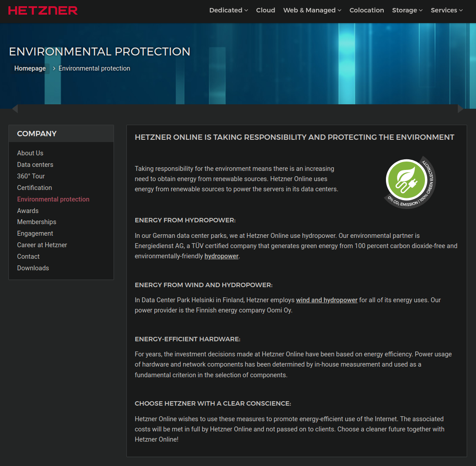Open the Colocation menu item
This screenshot has height=466, width=476.
point(367,10)
